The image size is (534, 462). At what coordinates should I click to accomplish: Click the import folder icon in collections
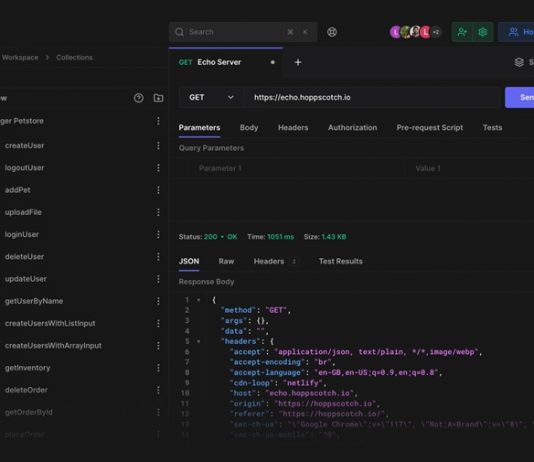158,98
